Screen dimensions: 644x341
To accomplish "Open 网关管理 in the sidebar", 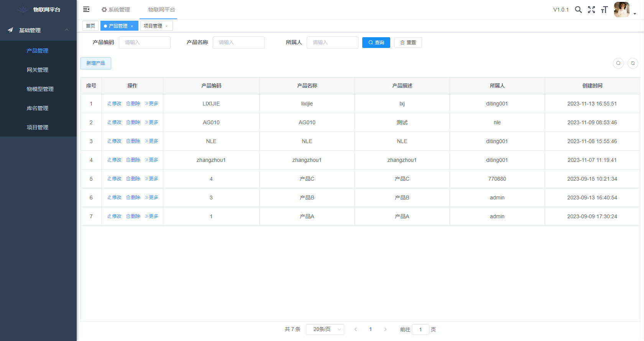I will tap(38, 70).
